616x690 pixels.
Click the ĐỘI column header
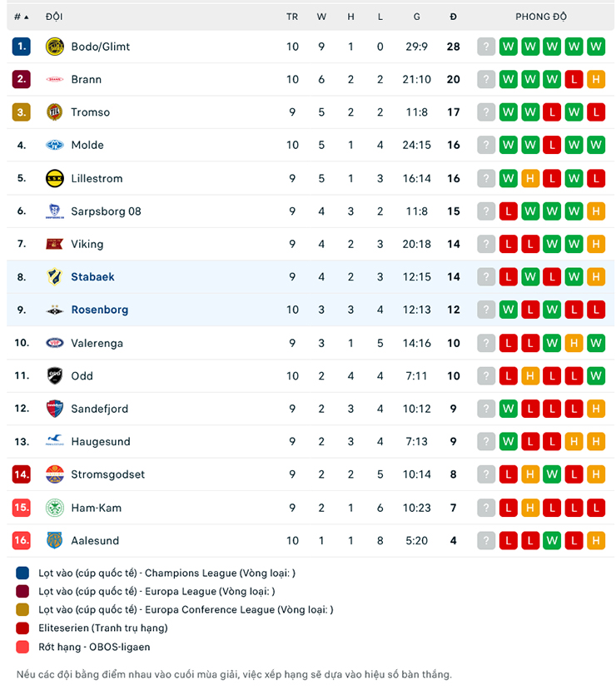point(52,16)
